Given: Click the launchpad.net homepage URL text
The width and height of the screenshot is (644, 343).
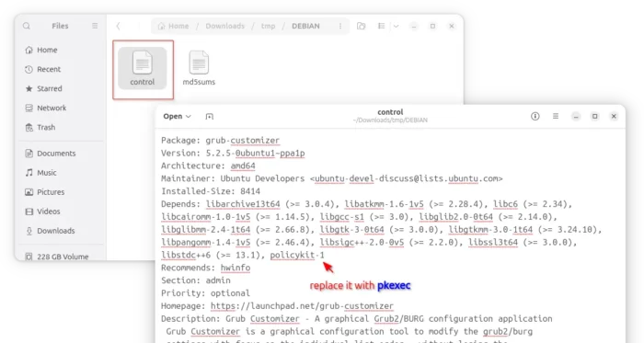Looking at the screenshot, I should tap(302, 306).
